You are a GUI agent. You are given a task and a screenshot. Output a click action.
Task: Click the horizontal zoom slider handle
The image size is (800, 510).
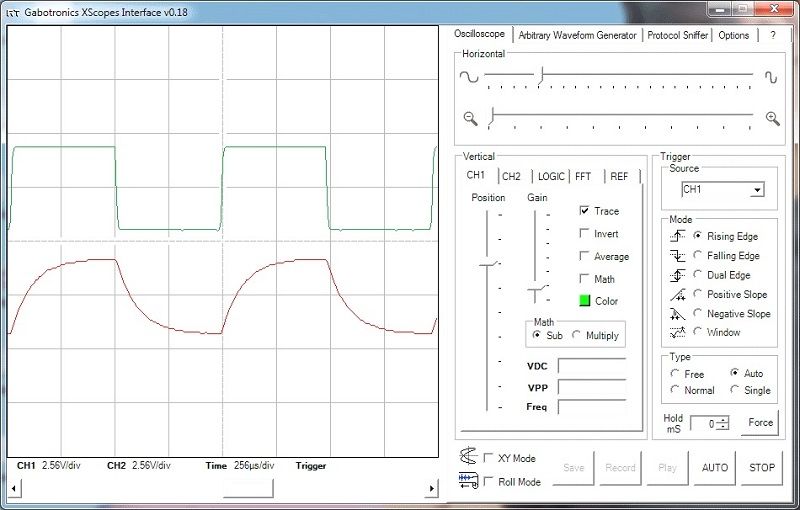coord(492,116)
